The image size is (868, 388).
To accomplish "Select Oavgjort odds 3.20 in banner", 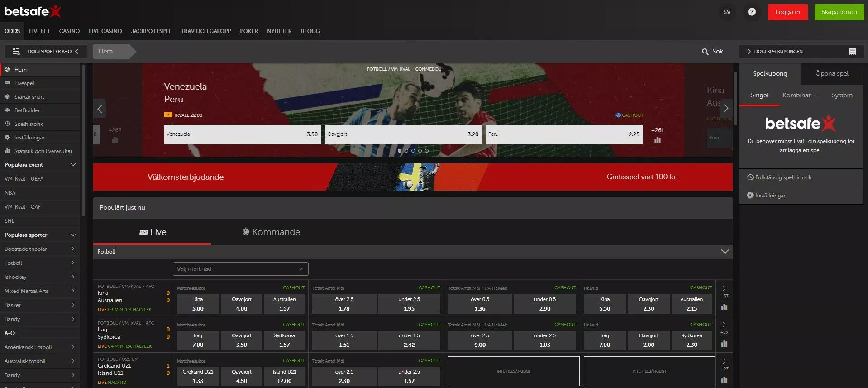I will point(403,134).
